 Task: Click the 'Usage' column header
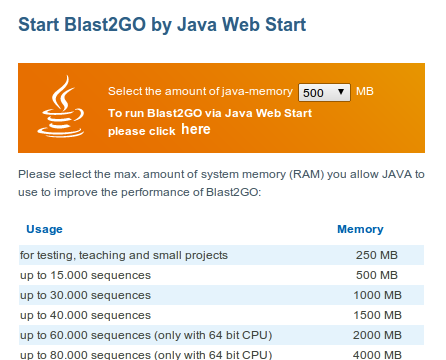(44, 229)
